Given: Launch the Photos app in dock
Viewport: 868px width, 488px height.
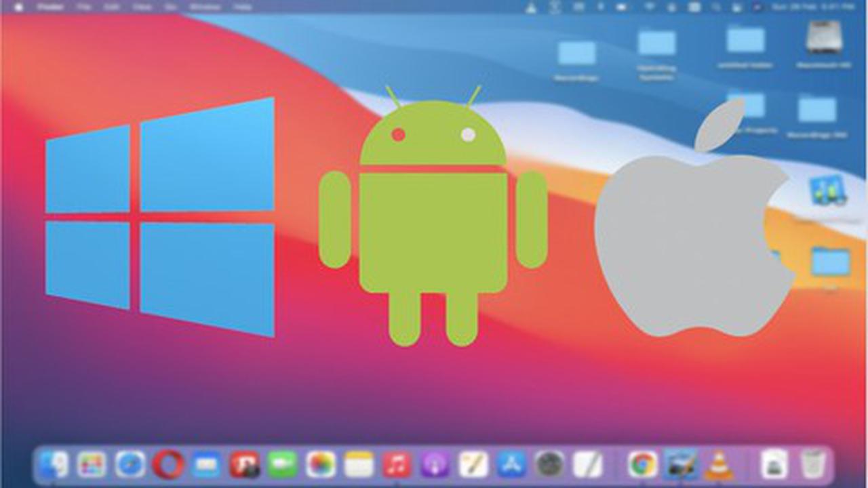Looking at the screenshot, I should (321, 465).
